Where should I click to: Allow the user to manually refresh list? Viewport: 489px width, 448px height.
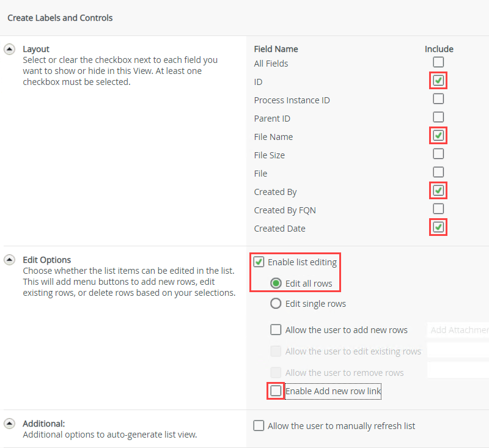[x=259, y=425]
